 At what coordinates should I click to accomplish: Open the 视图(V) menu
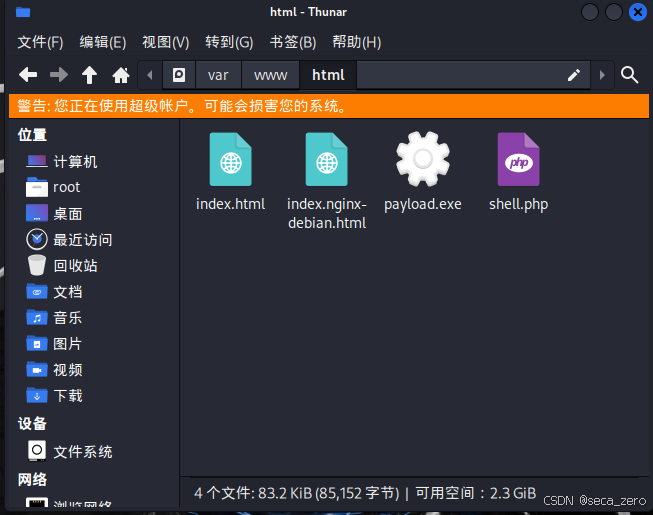[x=166, y=42]
